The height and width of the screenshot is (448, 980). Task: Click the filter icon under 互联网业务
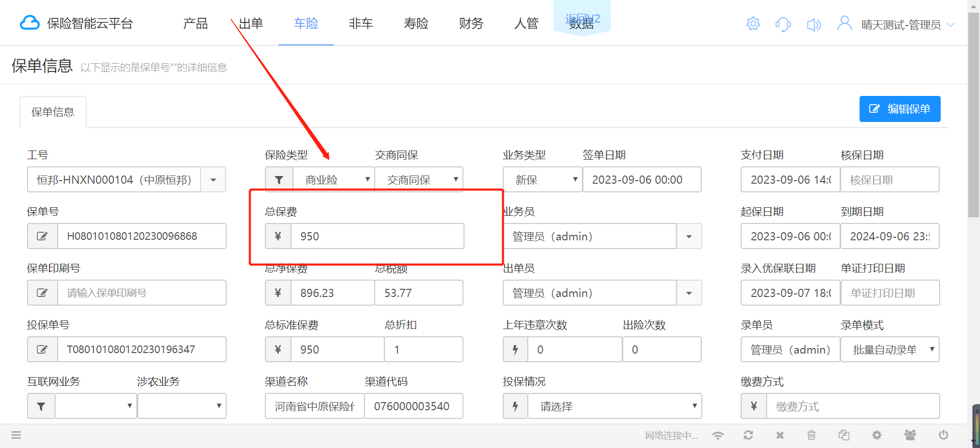tap(41, 406)
